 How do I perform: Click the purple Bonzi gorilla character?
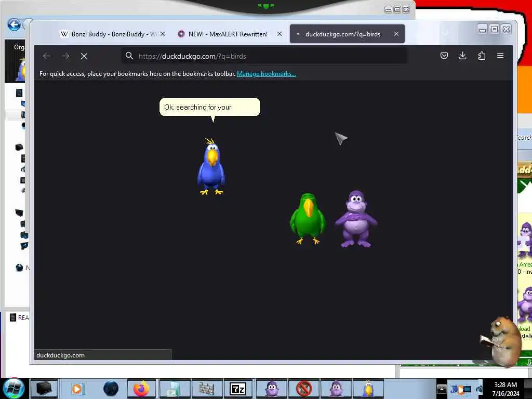pyautogui.click(x=356, y=219)
